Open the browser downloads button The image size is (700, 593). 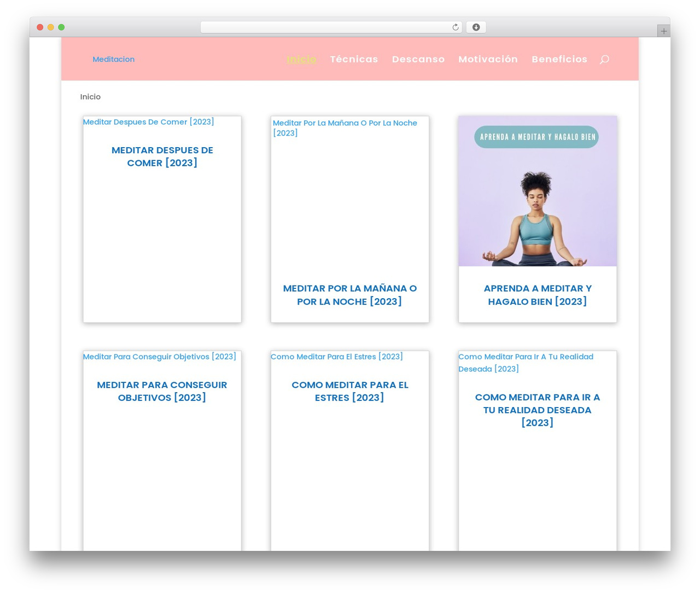tap(476, 27)
